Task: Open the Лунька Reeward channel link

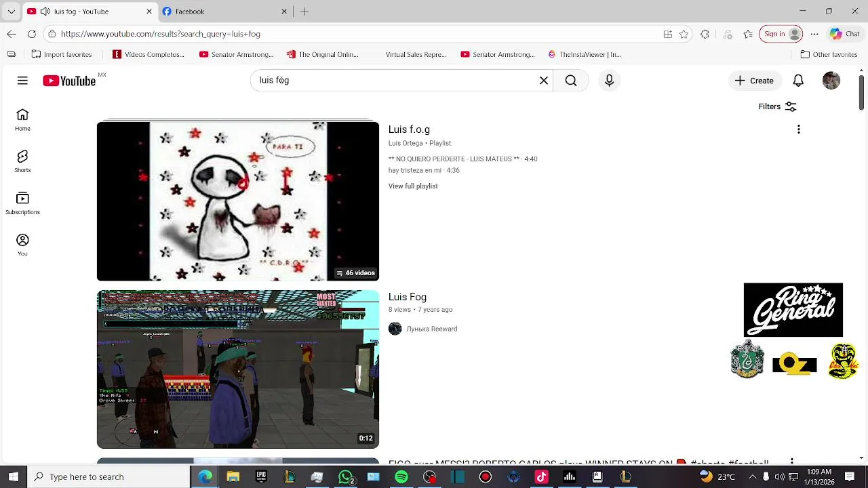Action: tap(432, 329)
